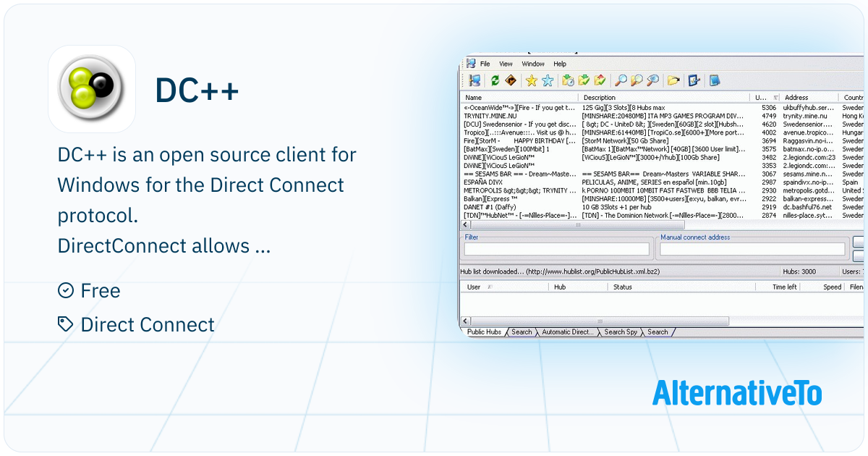Screen dimensions: 868x456
Task: Switch to the Public Hubs tab
Action: [484, 332]
